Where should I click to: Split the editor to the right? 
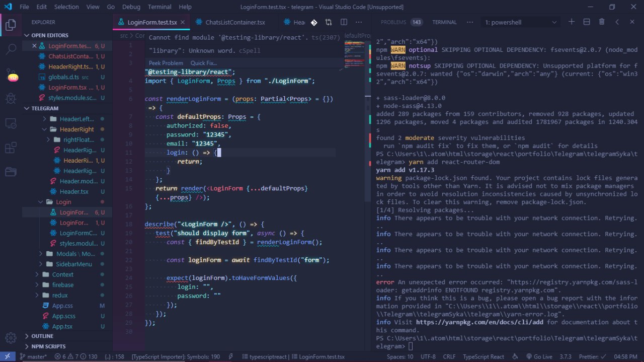coord(344,23)
